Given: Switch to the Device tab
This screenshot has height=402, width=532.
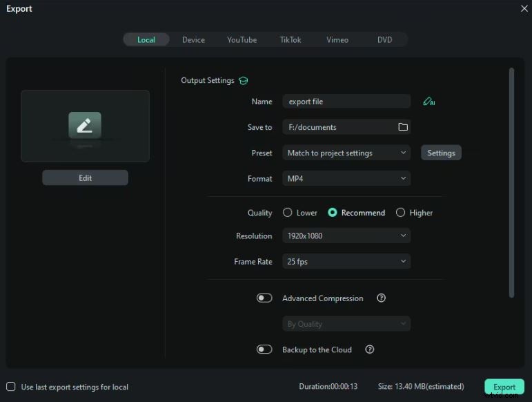Looking at the screenshot, I should tap(193, 40).
